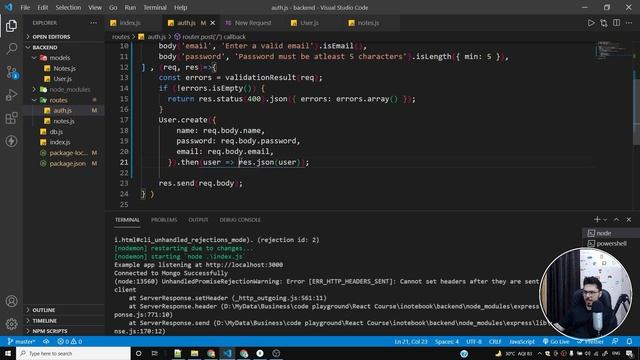Open the Explorer view in activity bar

(11, 26)
